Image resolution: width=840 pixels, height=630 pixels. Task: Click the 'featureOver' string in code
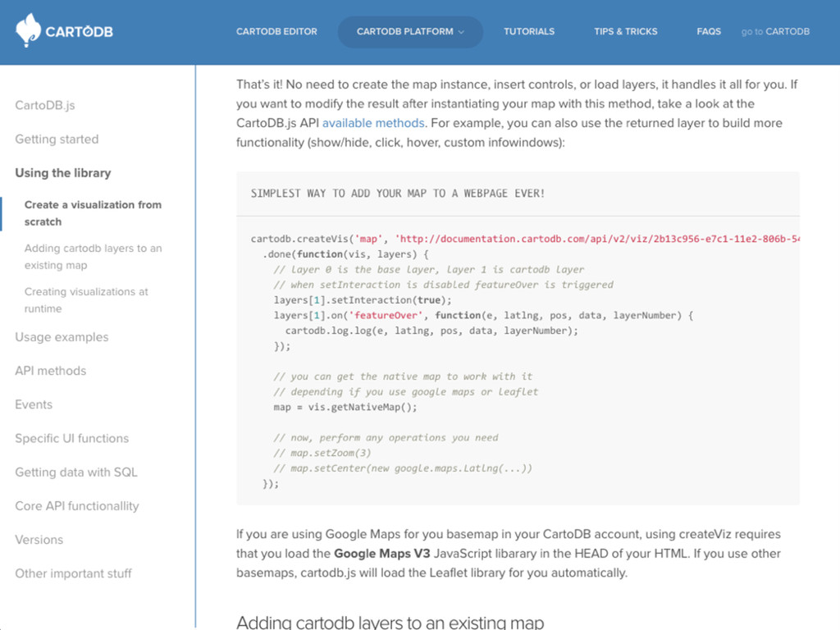386,316
